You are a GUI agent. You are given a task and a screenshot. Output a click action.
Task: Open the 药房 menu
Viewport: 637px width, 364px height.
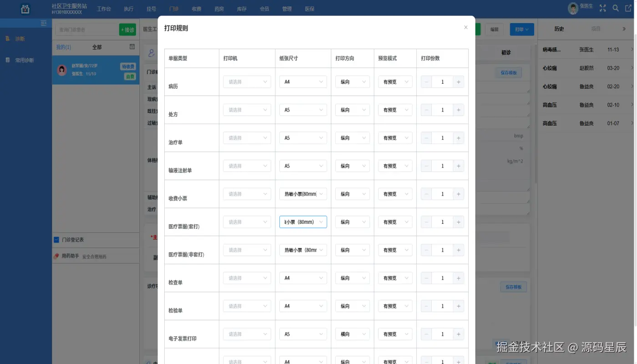219,9
